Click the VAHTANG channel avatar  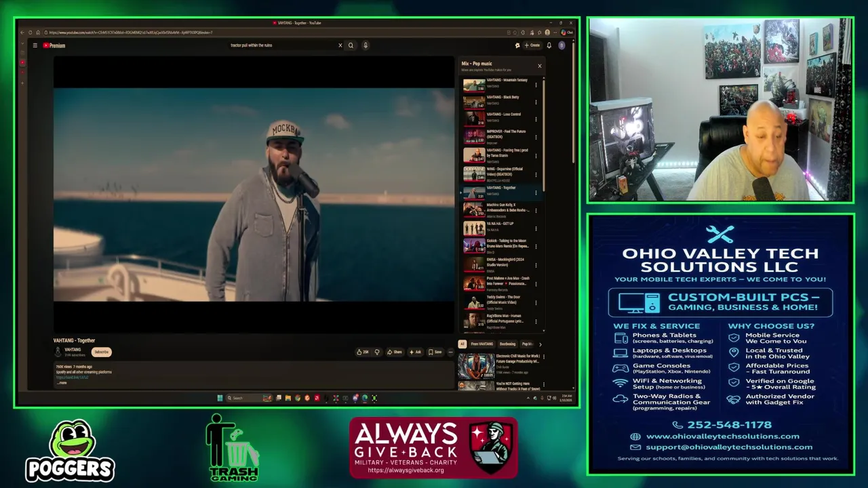58,352
